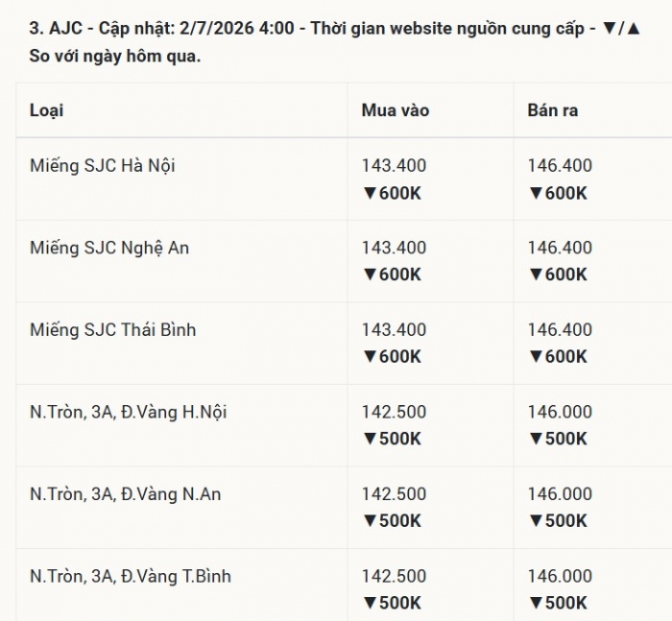Click the down arrow in H.Nội ring buy price
Viewport: 672px width, 621px height.
coord(370,439)
